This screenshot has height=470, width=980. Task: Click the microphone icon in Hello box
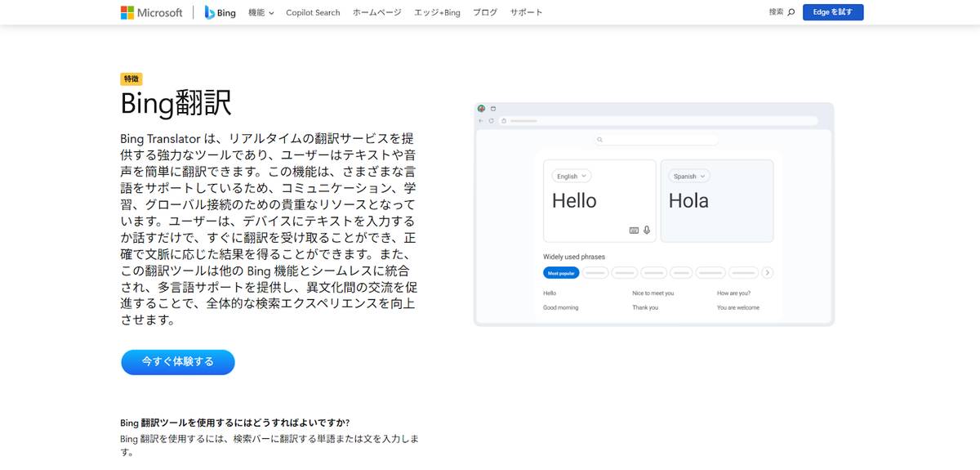coord(647,231)
